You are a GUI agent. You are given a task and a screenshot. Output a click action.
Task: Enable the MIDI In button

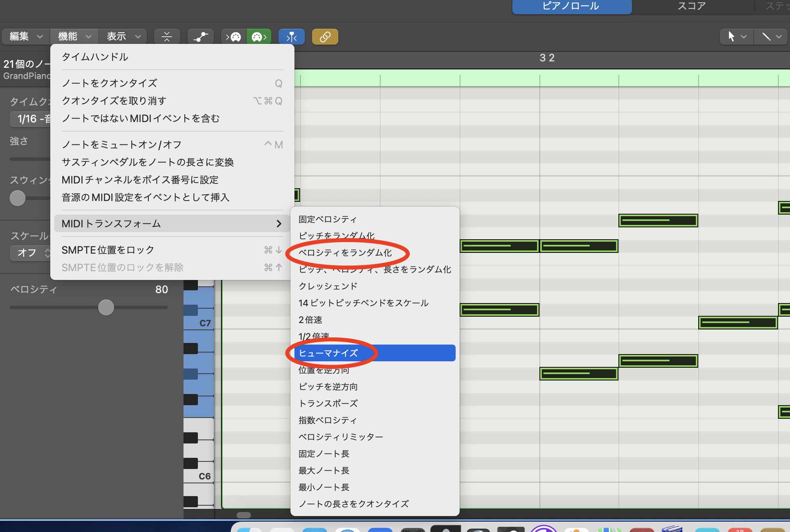pos(234,37)
